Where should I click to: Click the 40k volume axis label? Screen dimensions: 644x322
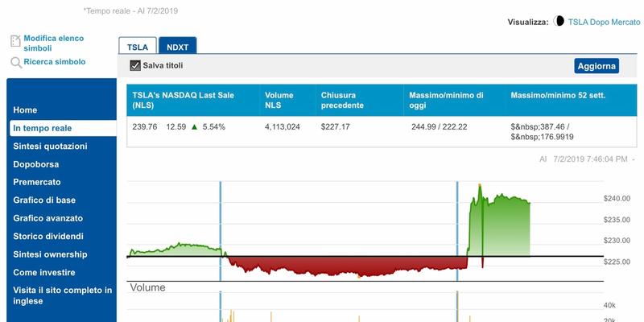coord(609,306)
